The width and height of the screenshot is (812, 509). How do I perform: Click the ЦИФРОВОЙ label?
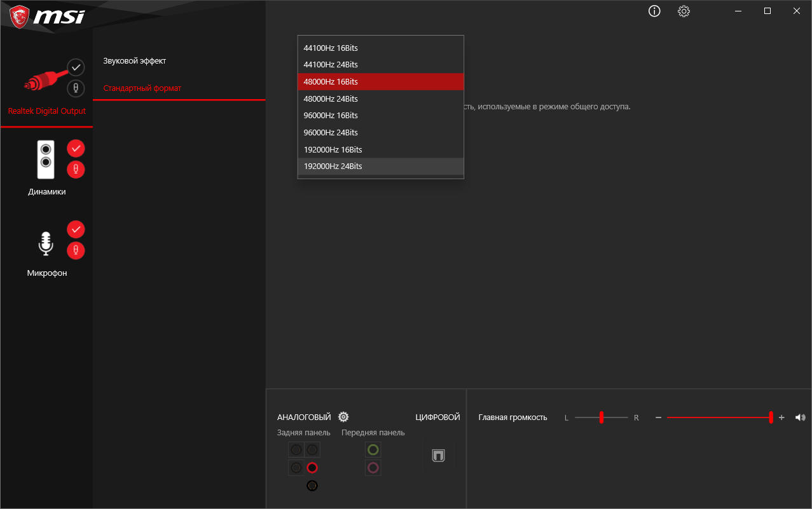pos(437,417)
